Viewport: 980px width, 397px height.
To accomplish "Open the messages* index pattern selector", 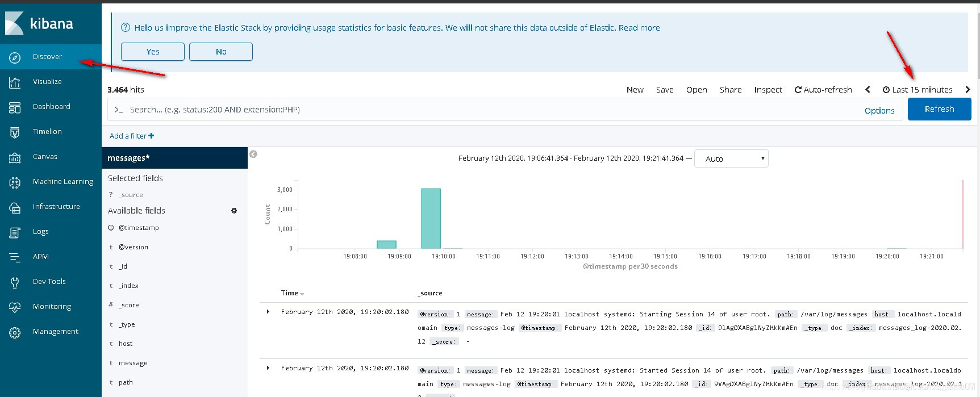I will [174, 158].
